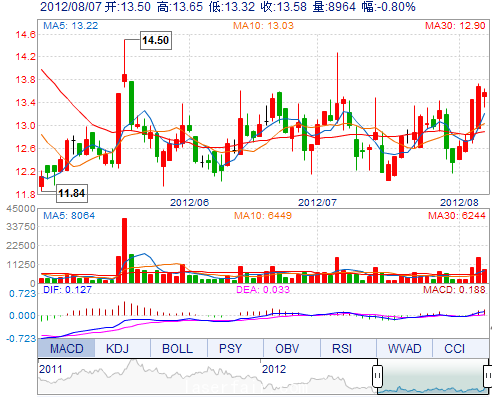Click the MA30 price legend label
Image resolution: width=492 pixels, height=397 pixels.
click(455, 26)
